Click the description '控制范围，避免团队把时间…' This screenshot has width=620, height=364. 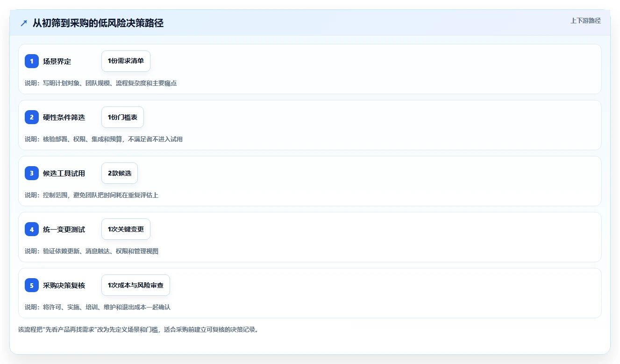coord(92,195)
